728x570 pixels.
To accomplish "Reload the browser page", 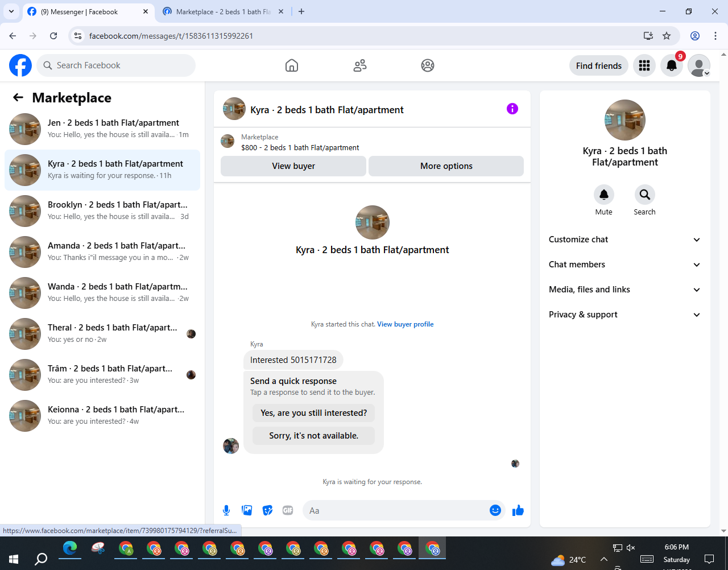I will coord(53,36).
